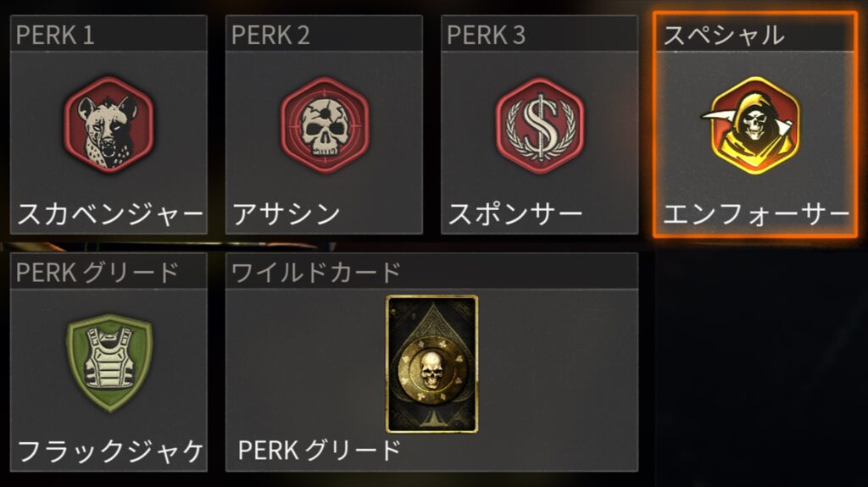The image size is (868, 487).
Task: Select the Scavenger hyena perk icon
Action: pyautogui.click(x=108, y=125)
